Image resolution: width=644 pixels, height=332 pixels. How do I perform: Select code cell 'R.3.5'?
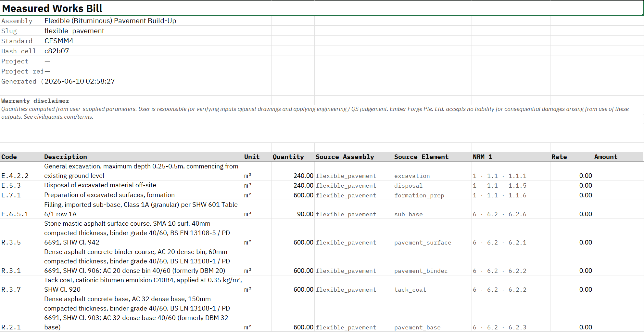(21, 233)
